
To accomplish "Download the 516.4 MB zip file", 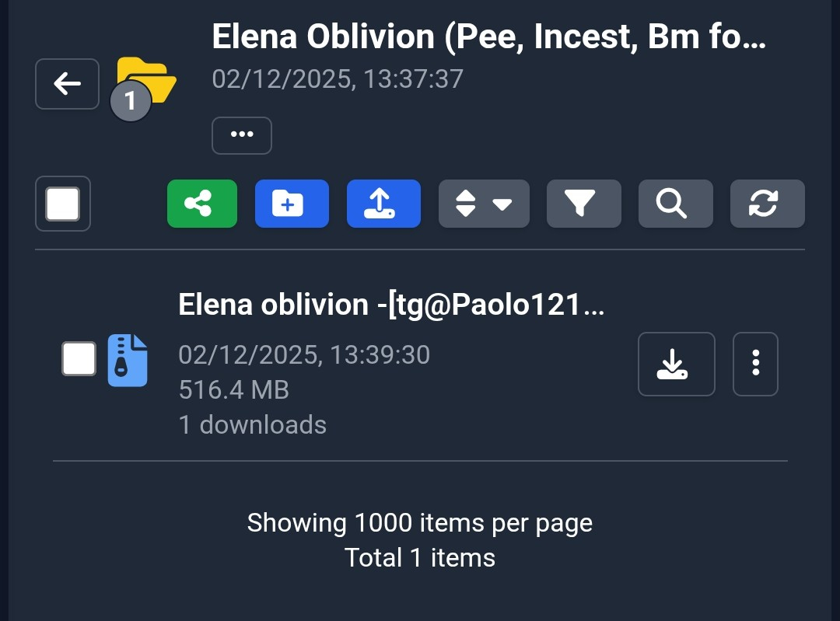I will click(676, 364).
